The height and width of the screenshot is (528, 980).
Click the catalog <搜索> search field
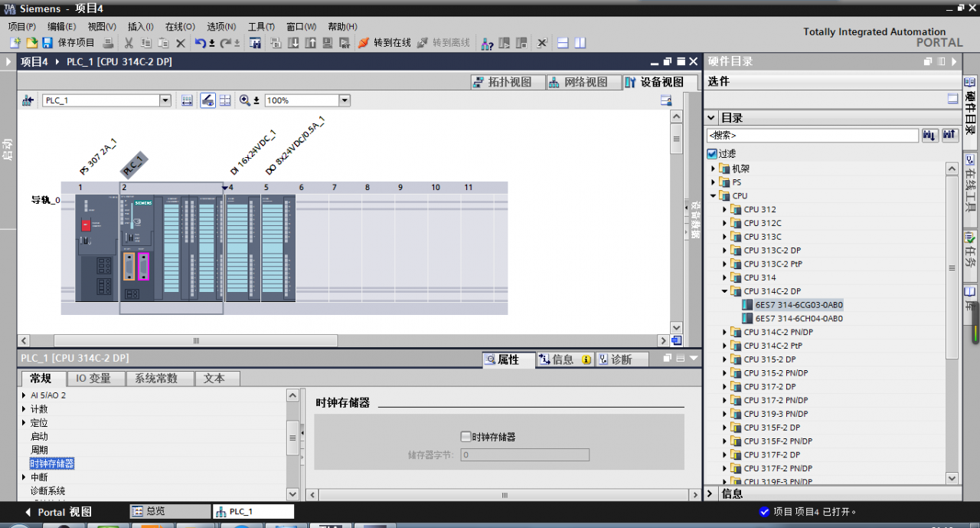(812, 135)
